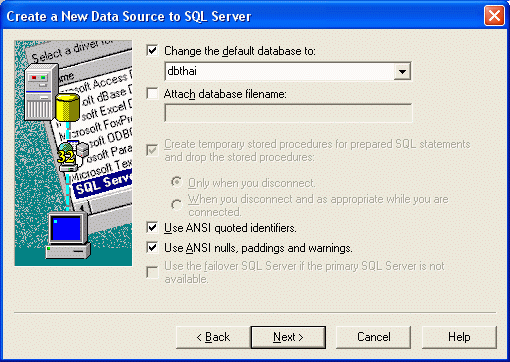Open Help for this dialog
This screenshot has height=362, width=510.
(459, 337)
